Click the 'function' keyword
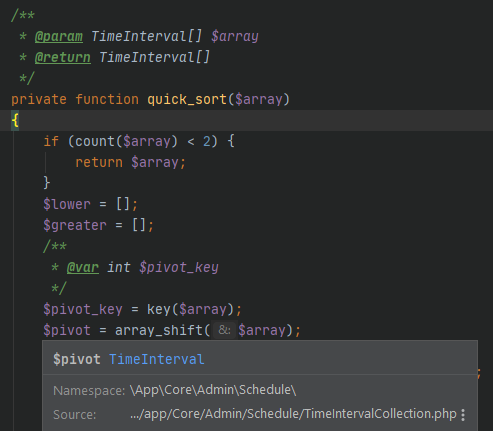The height and width of the screenshot is (431, 493). (107, 99)
